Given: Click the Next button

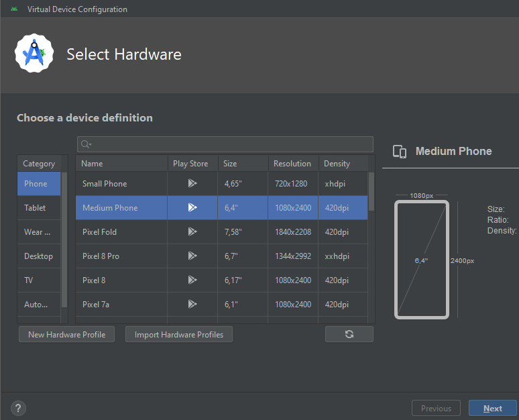Looking at the screenshot, I should [x=493, y=409].
